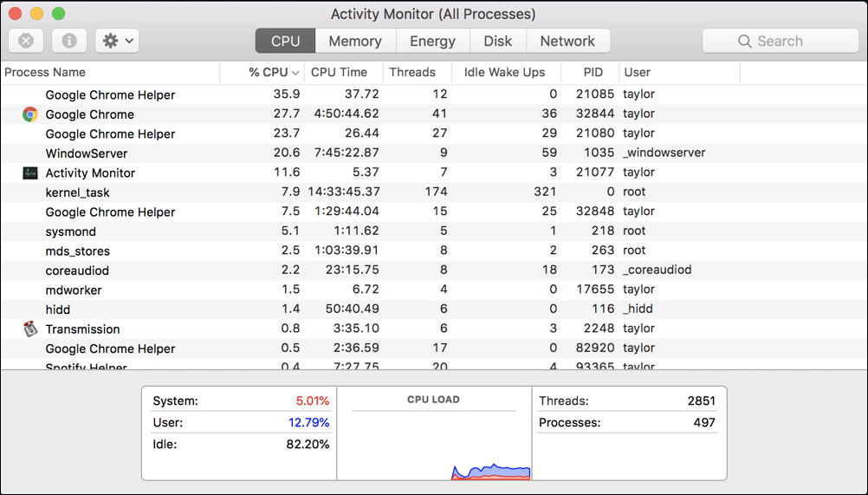
Task: Click the magnifier icon in Search
Action: (744, 41)
